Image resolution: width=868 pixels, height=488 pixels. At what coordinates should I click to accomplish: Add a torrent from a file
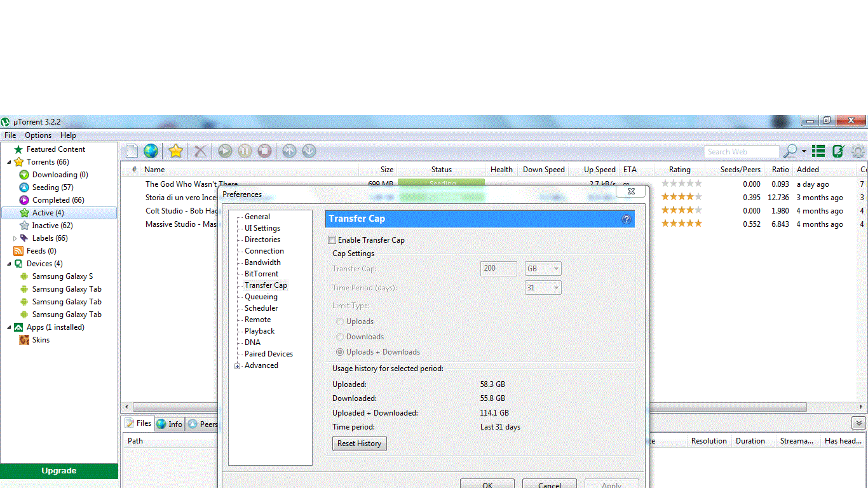(131, 151)
